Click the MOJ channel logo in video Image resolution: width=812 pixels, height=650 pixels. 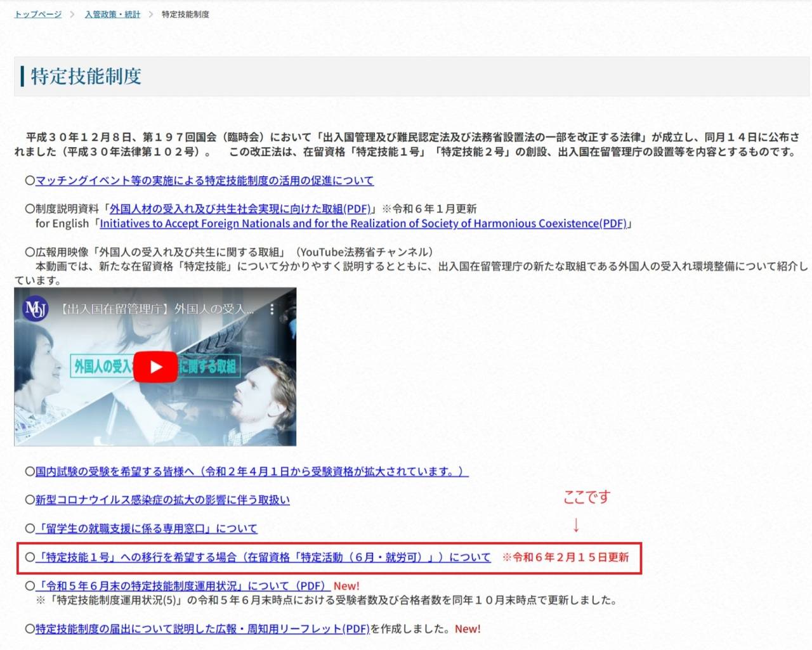[35, 309]
